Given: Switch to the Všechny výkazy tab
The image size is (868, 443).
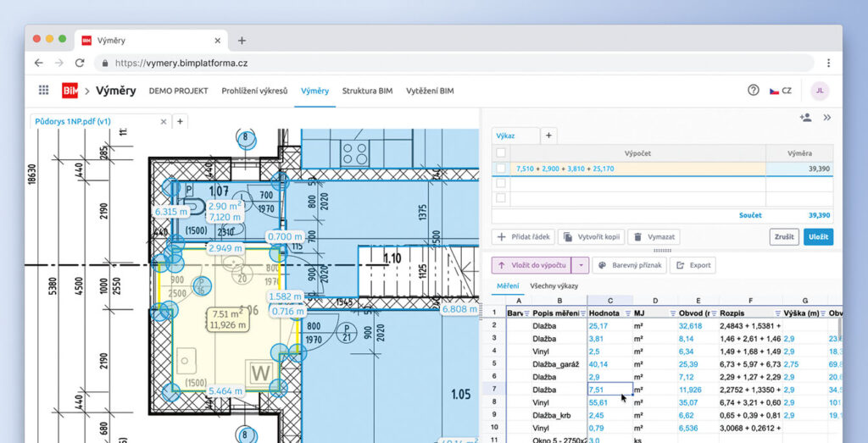Looking at the screenshot, I should click(x=553, y=286).
